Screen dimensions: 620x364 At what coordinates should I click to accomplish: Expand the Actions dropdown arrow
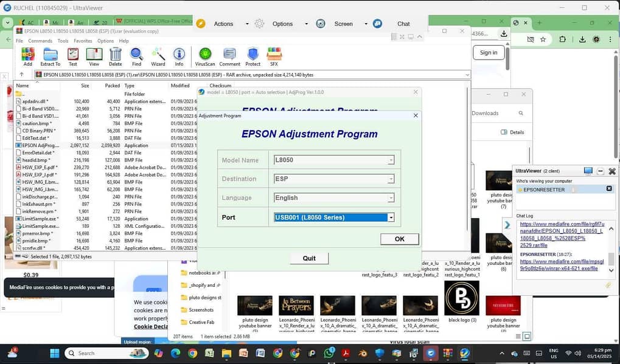tap(247, 24)
